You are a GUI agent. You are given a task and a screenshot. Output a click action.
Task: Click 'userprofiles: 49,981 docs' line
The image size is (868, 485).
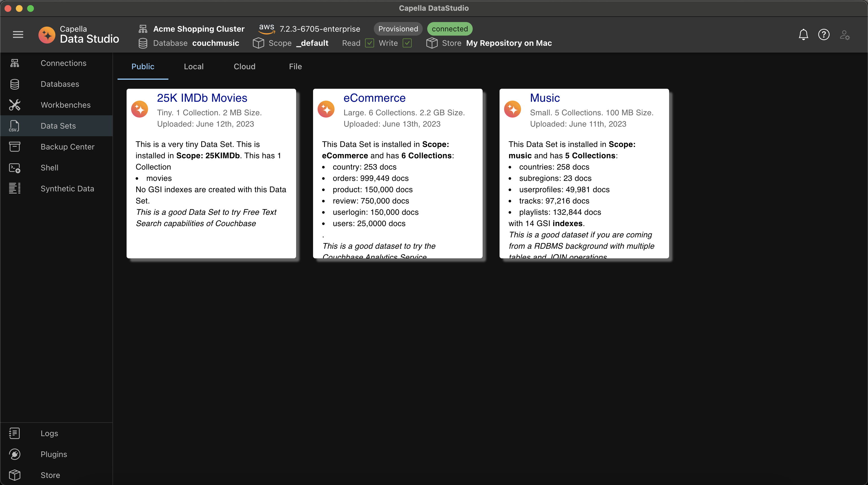pyautogui.click(x=564, y=189)
